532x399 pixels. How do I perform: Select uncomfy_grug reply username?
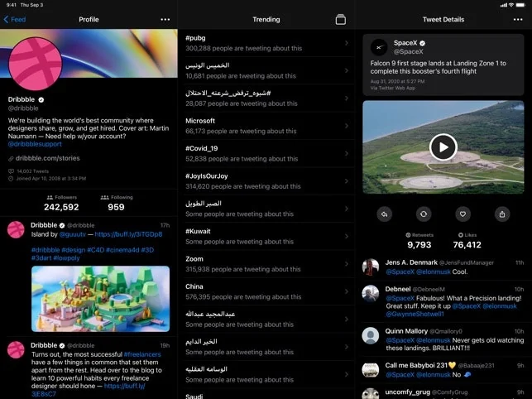click(408, 392)
